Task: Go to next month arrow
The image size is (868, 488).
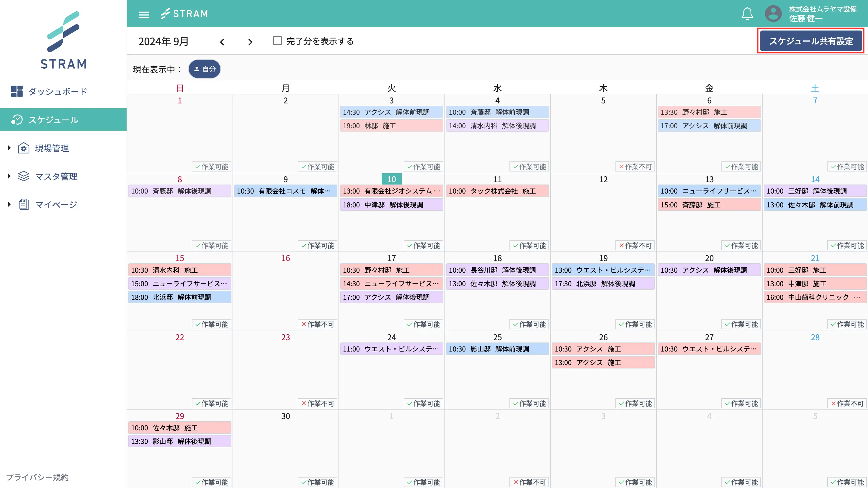Action: pos(250,42)
